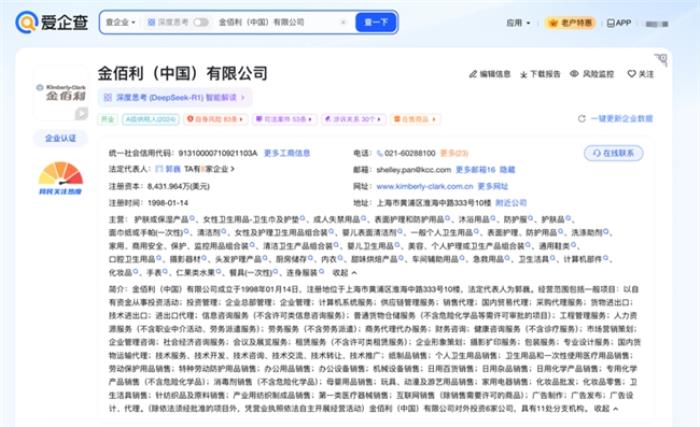The image size is (700, 427).
Task: Open 更多网址 link
Action: tap(493, 186)
